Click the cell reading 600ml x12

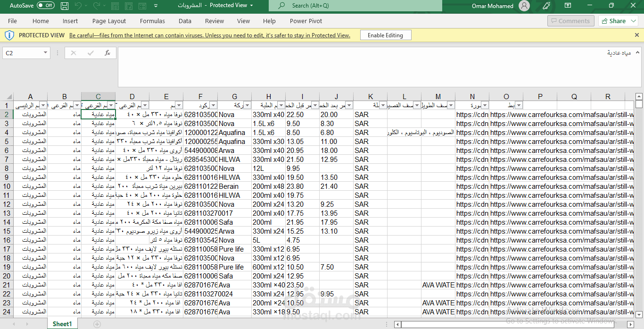[x=268, y=267]
